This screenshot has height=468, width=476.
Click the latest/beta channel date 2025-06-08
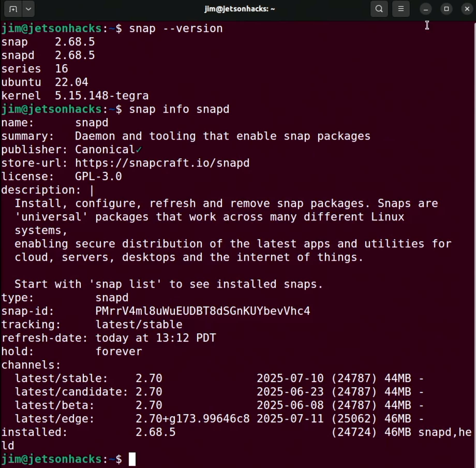[x=290, y=405]
